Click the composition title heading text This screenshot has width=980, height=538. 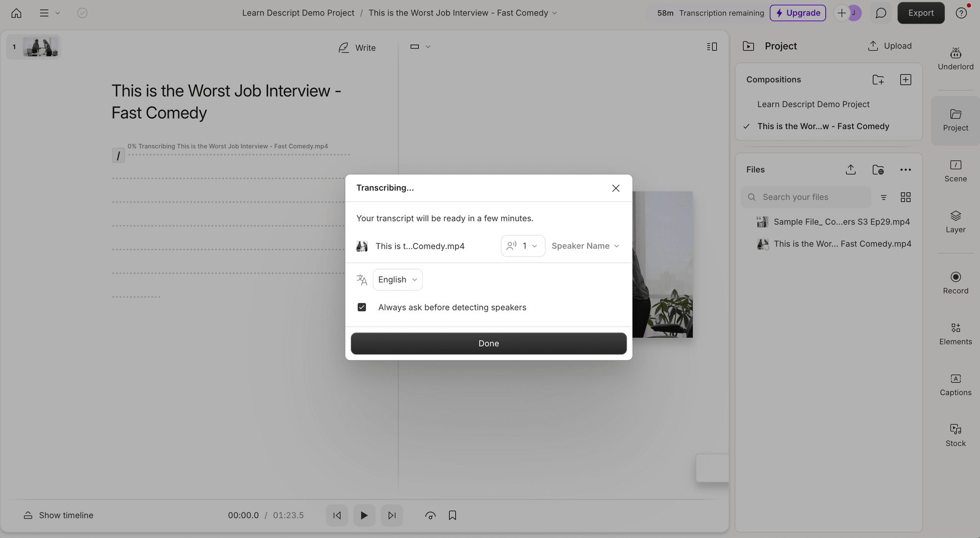[226, 102]
